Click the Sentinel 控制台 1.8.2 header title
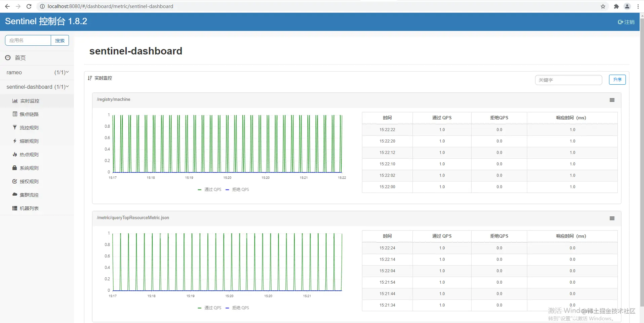The image size is (644, 323). (46, 21)
